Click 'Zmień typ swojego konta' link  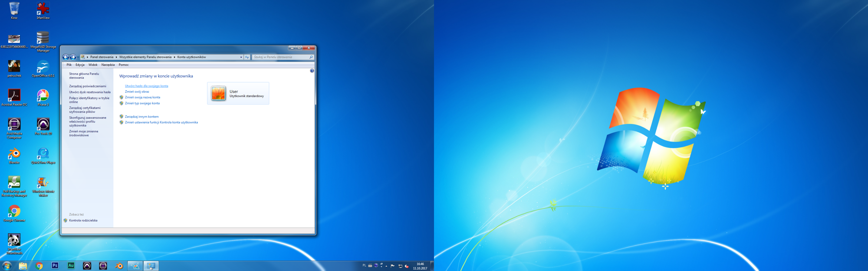pyautogui.click(x=142, y=104)
